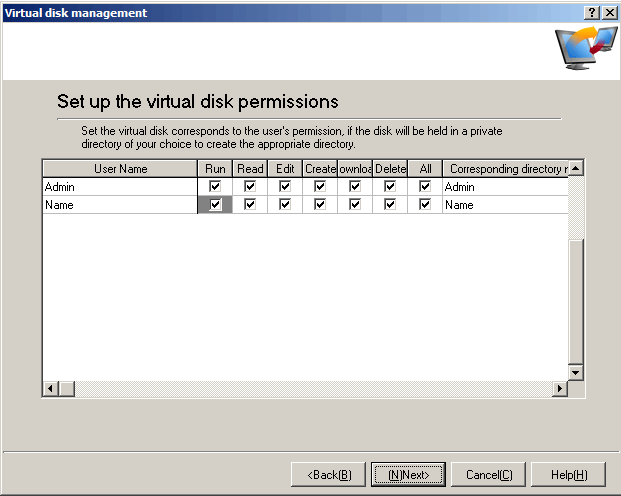Screen dimensions: 621x496
Task: Click the horizontal scroll right arrow
Action: [x=560, y=388]
